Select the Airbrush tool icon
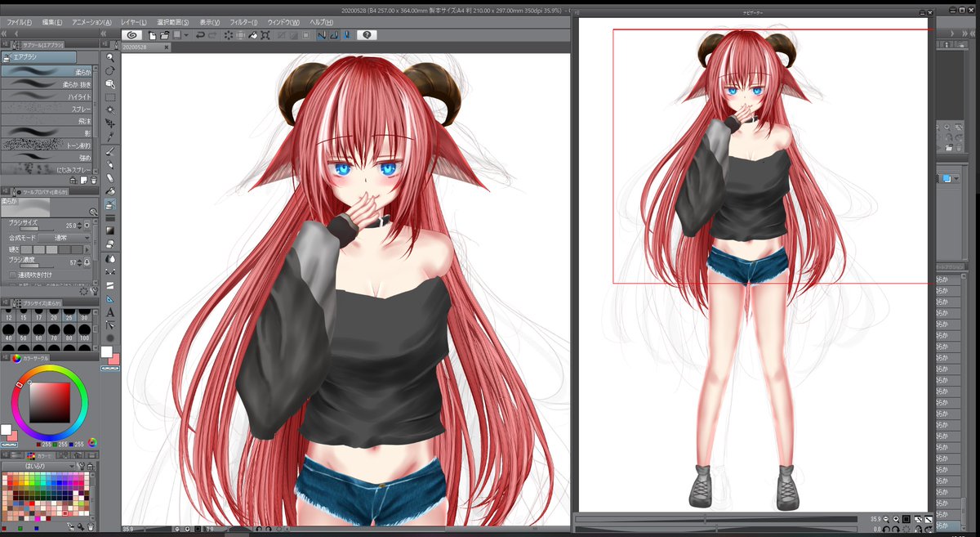The height and width of the screenshot is (537, 980). [112, 206]
